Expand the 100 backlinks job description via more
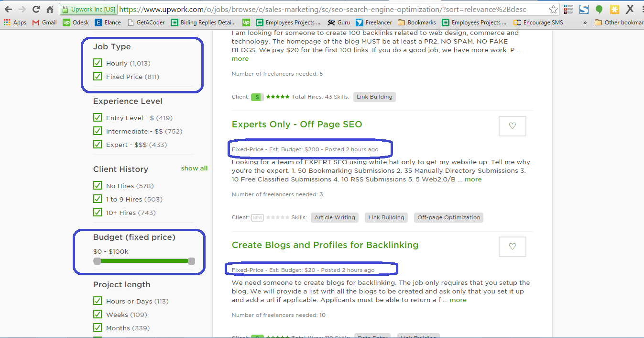 (240, 58)
